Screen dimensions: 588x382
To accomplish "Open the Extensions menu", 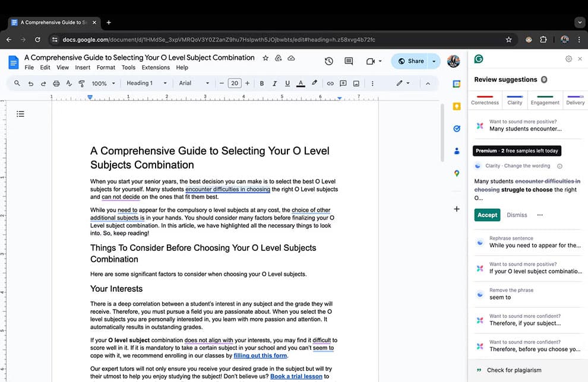I will [156, 68].
